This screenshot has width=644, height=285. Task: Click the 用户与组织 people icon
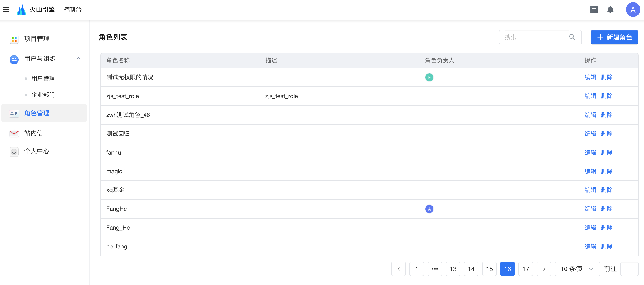tap(14, 59)
